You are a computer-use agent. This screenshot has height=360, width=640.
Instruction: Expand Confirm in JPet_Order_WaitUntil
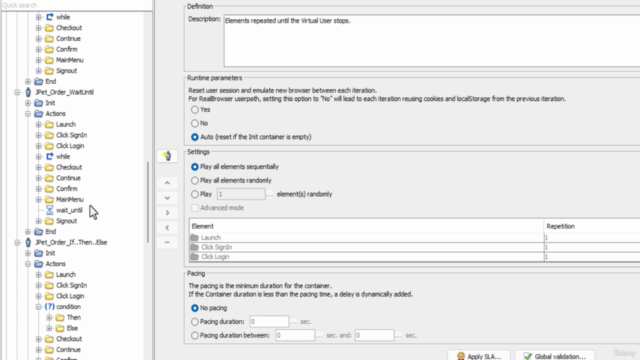[38, 189]
